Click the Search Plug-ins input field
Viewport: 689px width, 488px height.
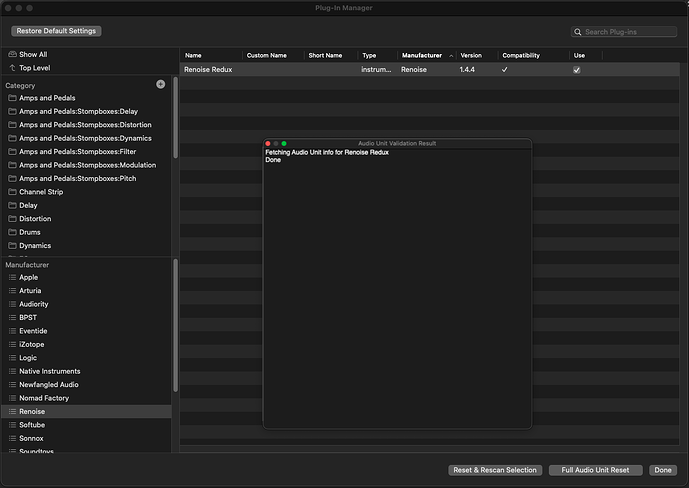(628, 32)
